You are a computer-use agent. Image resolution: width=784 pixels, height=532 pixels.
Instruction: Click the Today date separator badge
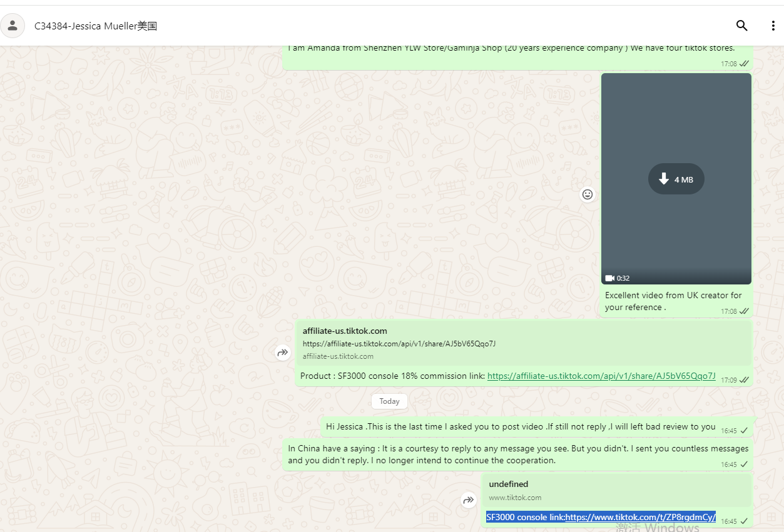(389, 401)
